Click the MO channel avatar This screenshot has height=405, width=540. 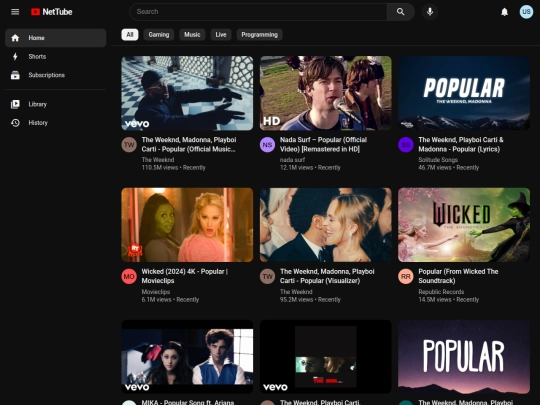(x=129, y=277)
